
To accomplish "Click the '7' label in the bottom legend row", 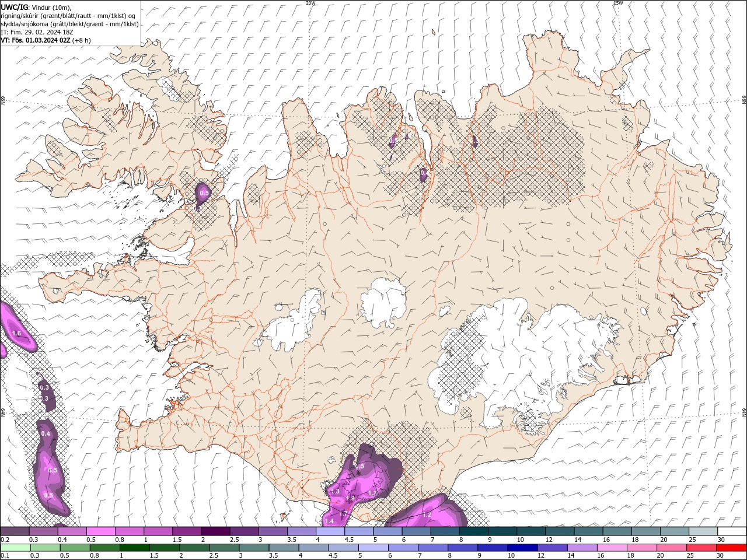I will coord(420,555).
